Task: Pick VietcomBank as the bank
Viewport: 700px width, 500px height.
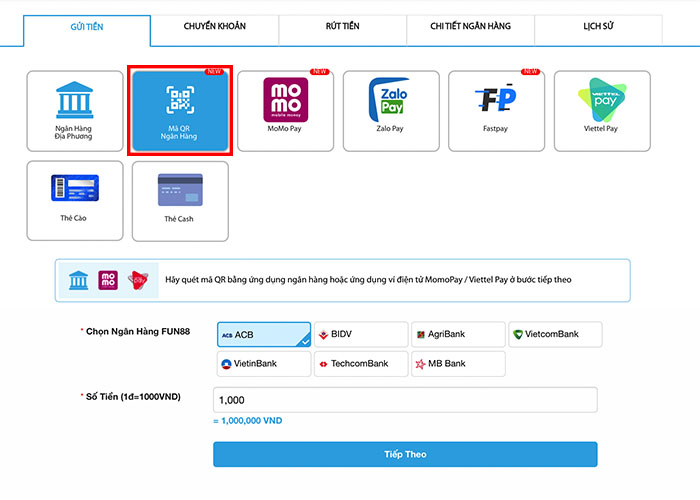Action: coord(555,334)
